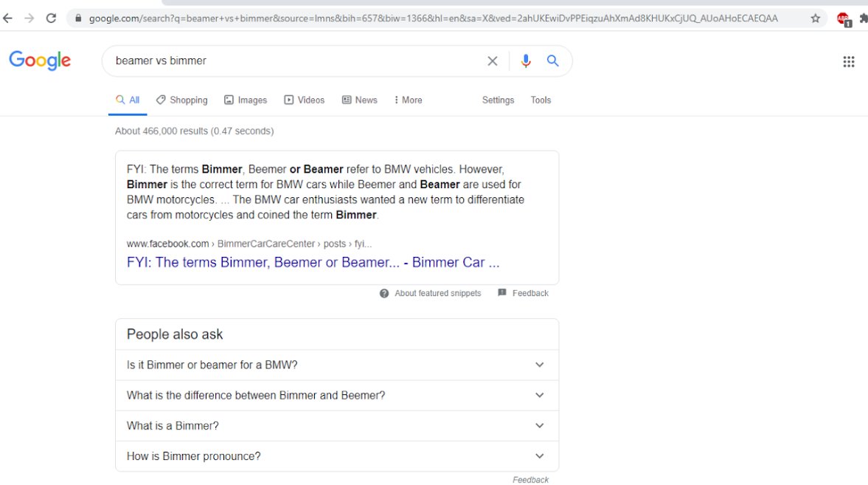The height and width of the screenshot is (485, 868).
Task: Click Feedback link under the featured snippet
Action: pyautogui.click(x=530, y=293)
